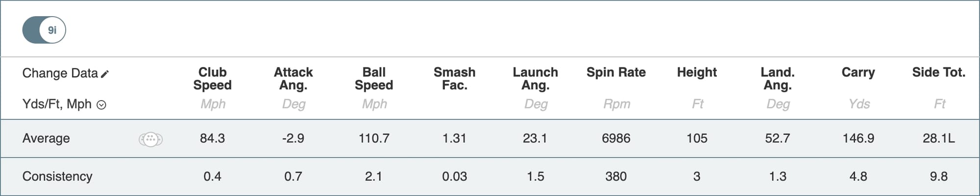This screenshot has height=196, width=980.
Task: Click the average carry value 146.9
Action: click(x=858, y=138)
